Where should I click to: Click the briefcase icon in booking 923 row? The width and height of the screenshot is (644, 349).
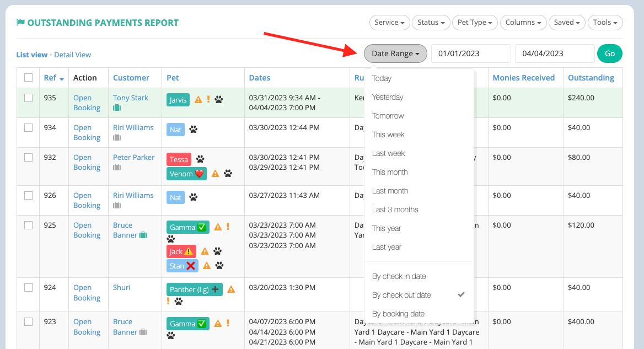(143, 332)
